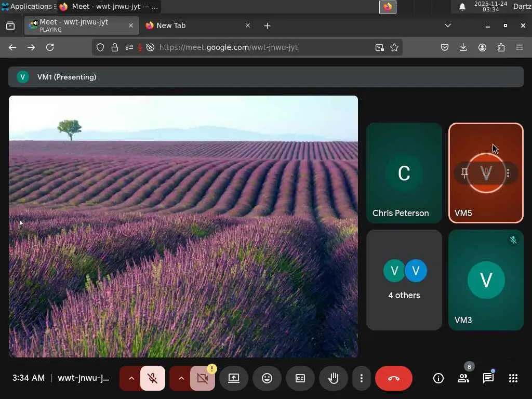Click the Chris Peterson participant tile

[x=404, y=173]
